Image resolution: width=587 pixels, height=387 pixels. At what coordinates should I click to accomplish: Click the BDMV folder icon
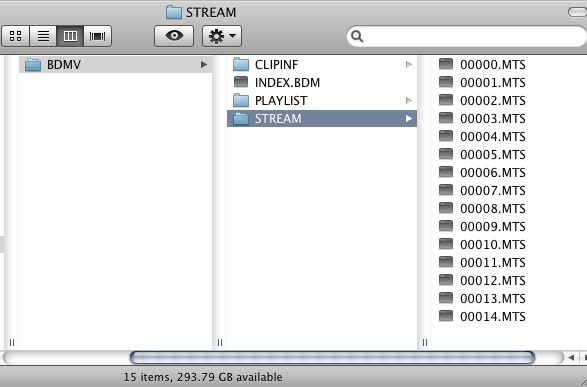click(x=33, y=64)
